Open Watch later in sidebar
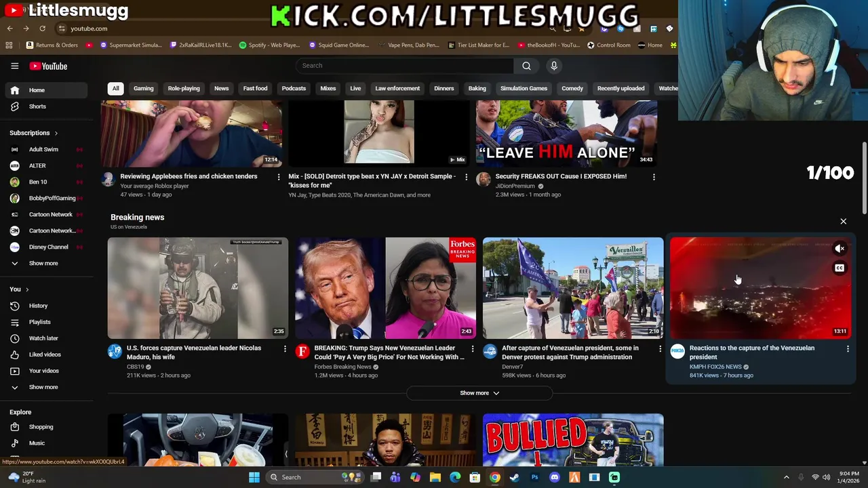868x488 pixels. (46, 338)
